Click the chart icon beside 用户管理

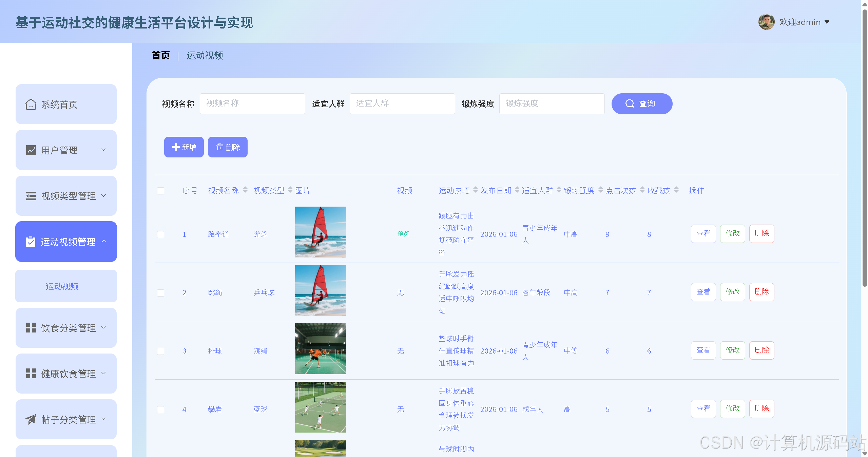31,150
